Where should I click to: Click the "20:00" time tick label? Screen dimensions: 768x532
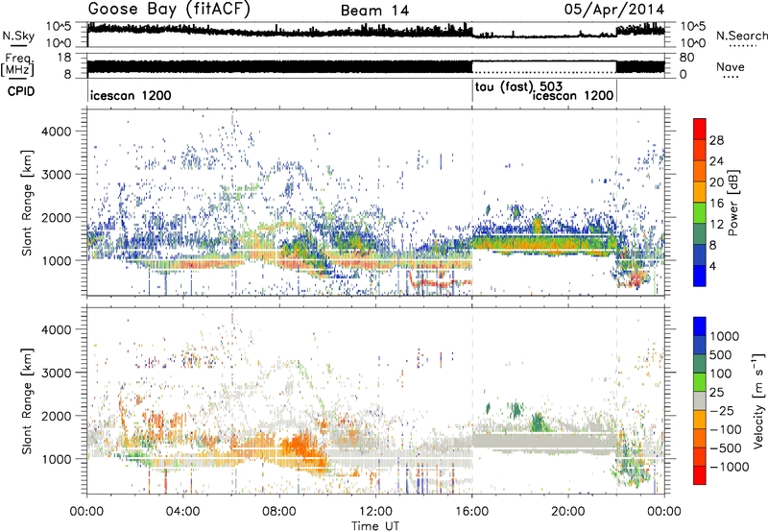(x=568, y=512)
